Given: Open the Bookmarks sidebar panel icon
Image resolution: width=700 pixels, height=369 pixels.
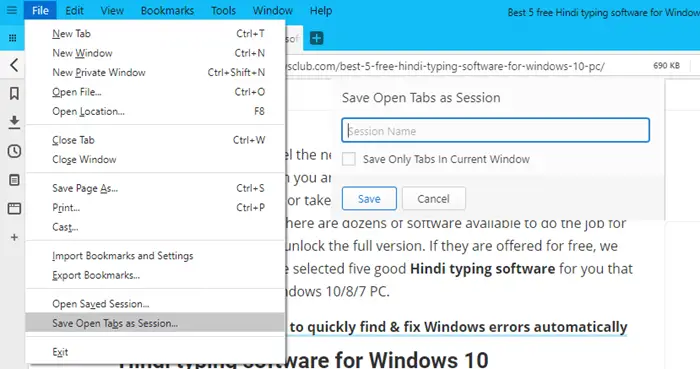Looking at the screenshot, I should click(x=14, y=93).
